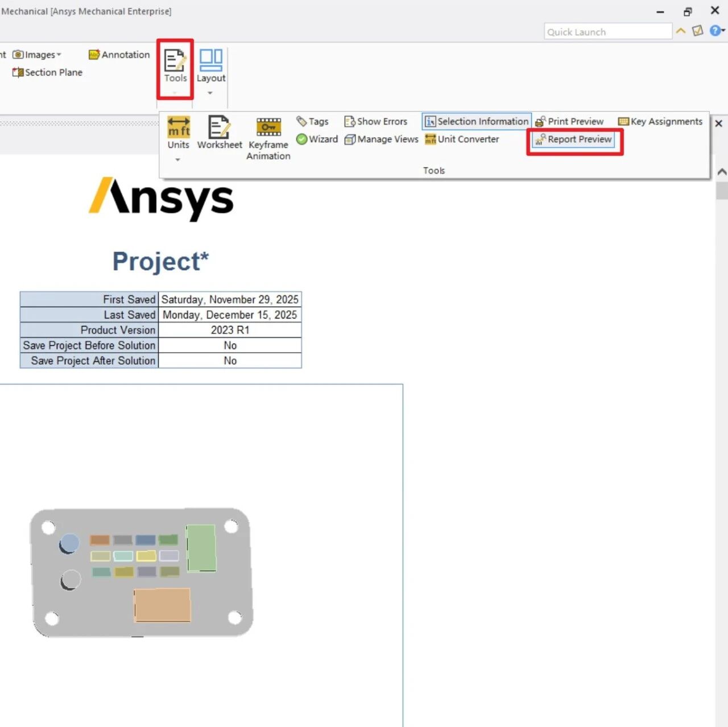Click the circuit board model image
This screenshot has height=727, width=728.
(142, 572)
